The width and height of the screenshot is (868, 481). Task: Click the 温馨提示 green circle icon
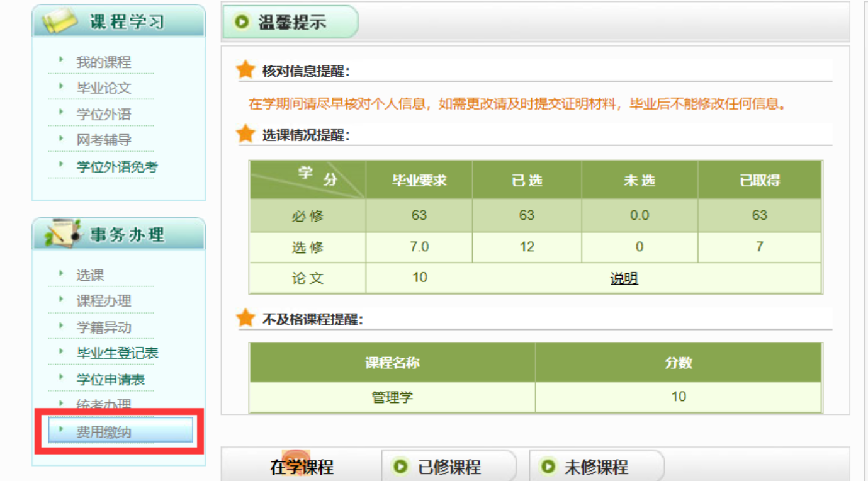(241, 23)
